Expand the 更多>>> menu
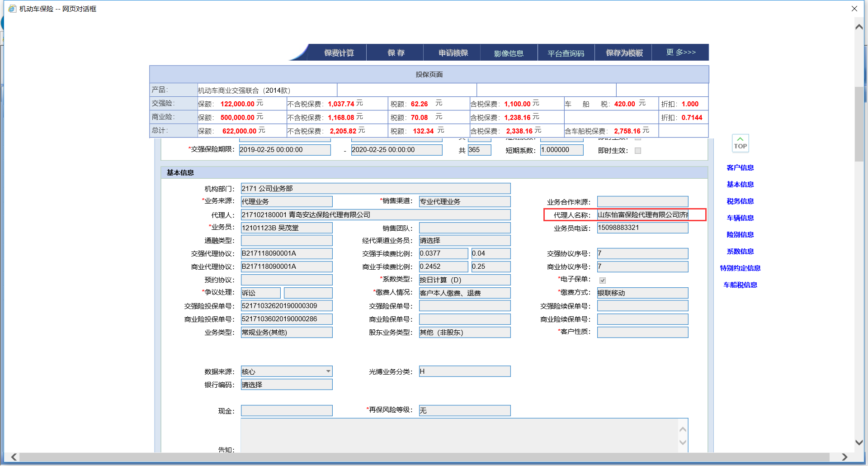The width and height of the screenshot is (868, 466). coord(680,52)
